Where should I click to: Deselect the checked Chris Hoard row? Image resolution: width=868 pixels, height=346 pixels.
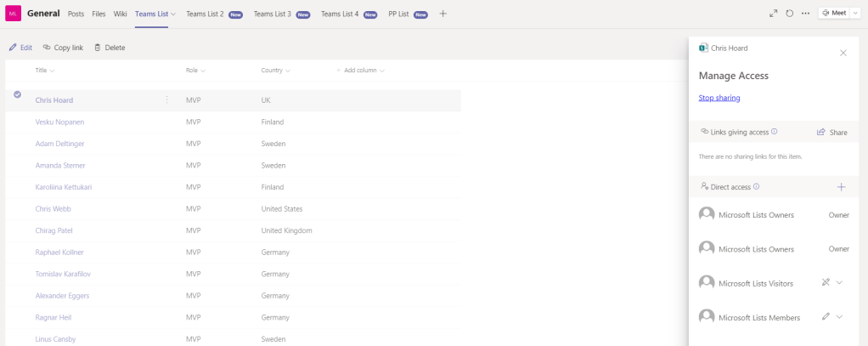(x=17, y=94)
